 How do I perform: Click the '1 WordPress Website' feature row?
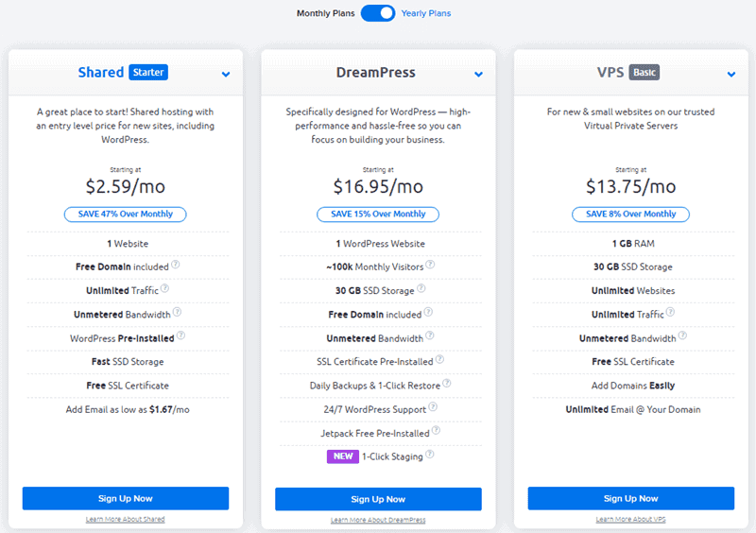381,244
